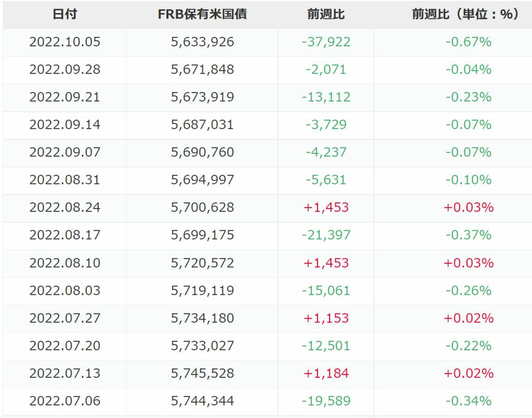Click the FRB保有米国債 column header

click(202, 14)
